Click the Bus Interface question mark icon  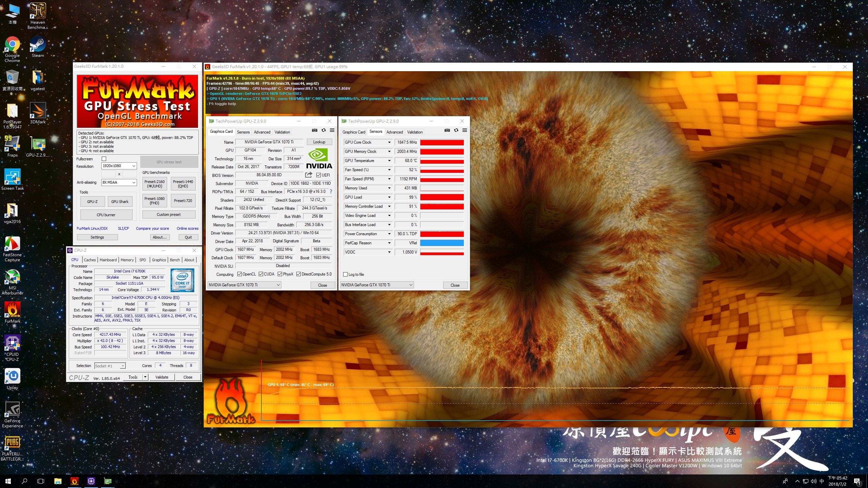pyautogui.click(x=331, y=191)
